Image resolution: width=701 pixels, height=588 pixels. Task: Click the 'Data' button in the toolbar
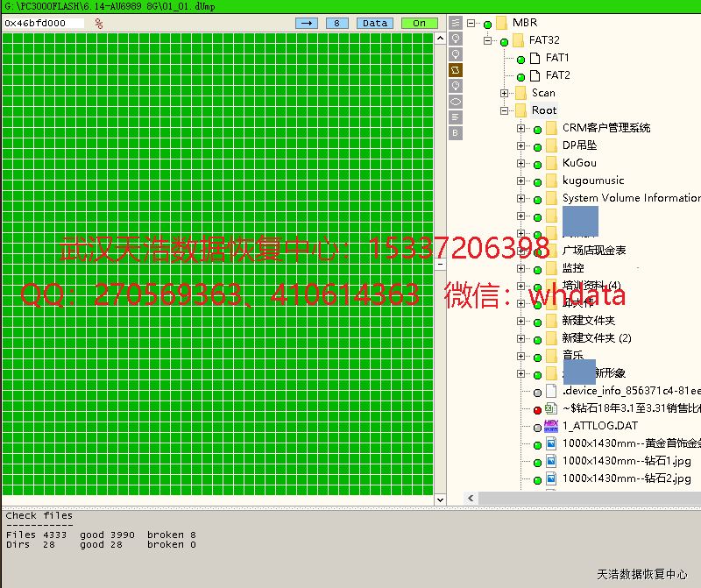click(x=375, y=23)
